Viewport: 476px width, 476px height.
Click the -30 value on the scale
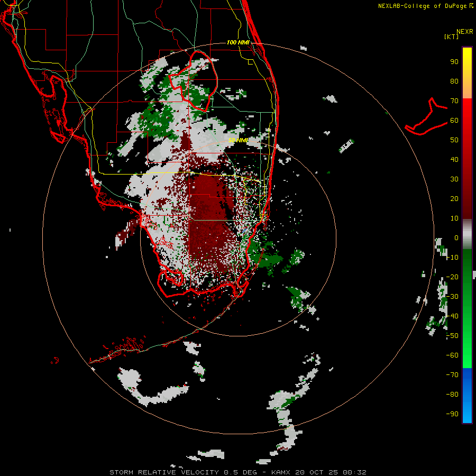[x=452, y=297]
